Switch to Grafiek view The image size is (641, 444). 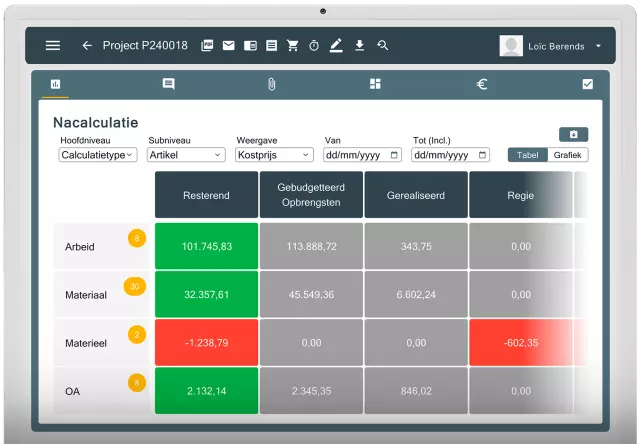pyautogui.click(x=568, y=155)
